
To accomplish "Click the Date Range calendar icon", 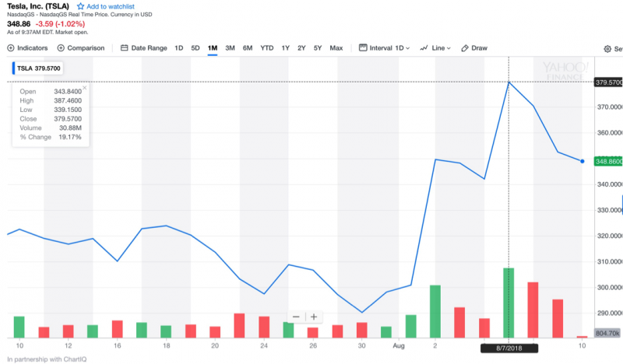I will point(125,47).
